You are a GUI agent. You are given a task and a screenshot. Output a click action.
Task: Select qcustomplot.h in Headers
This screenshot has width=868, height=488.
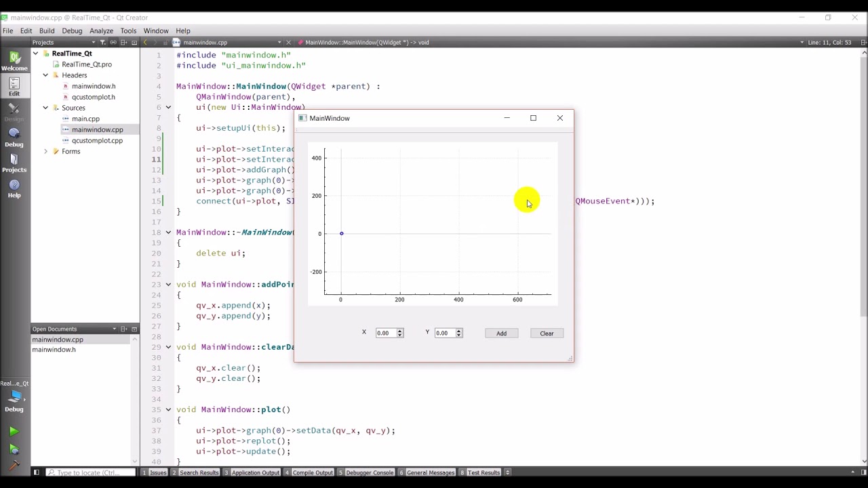94,97
